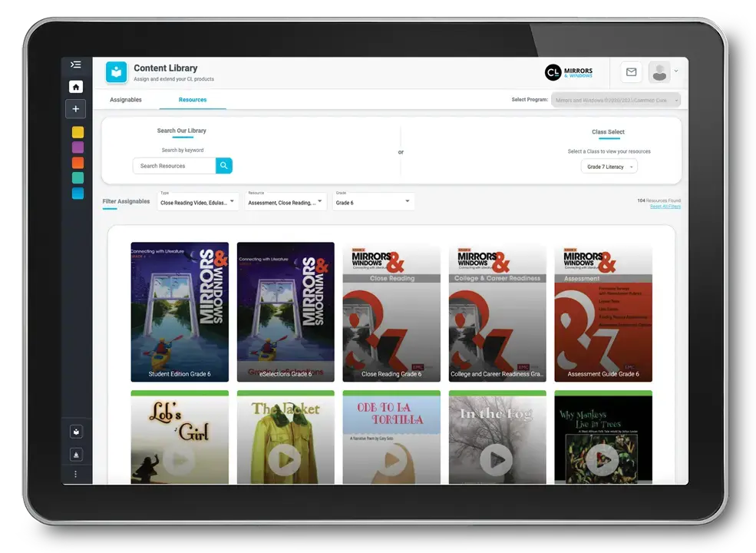Screen dimensions: 756x553
Task: Open the Resource filter dropdown
Action: click(x=286, y=201)
